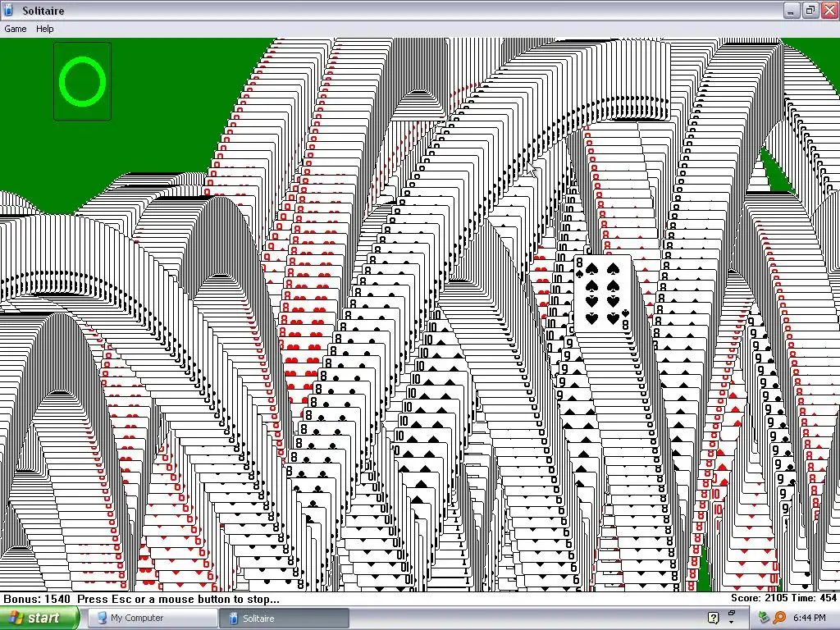Select the Solitaire taskbar button
Viewport: 840px width, 630px height.
click(x=284, y=619)
